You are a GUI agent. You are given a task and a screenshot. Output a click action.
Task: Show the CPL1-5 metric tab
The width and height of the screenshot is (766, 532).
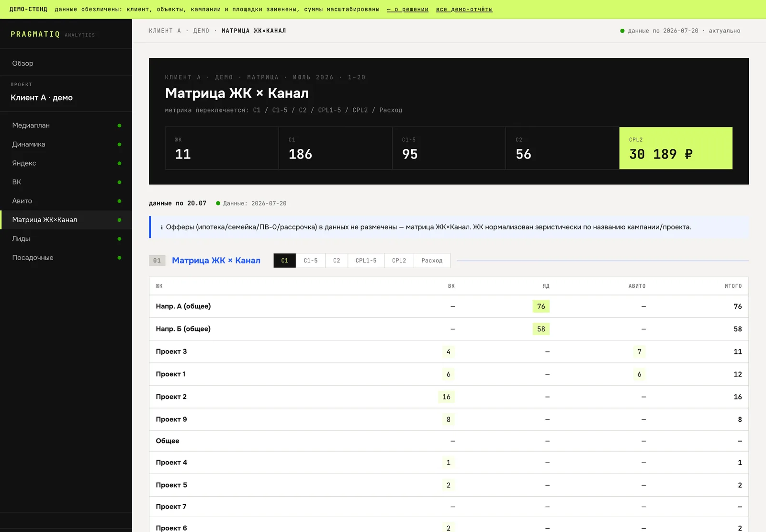pyautogui.click(x=366, y=260)
